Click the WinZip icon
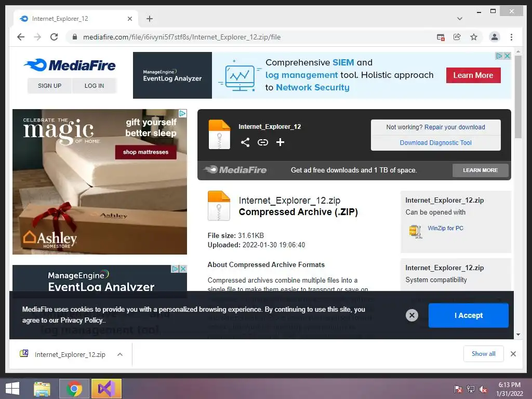Viewport: 532px width, 399px height. click(x=416, y=231)
